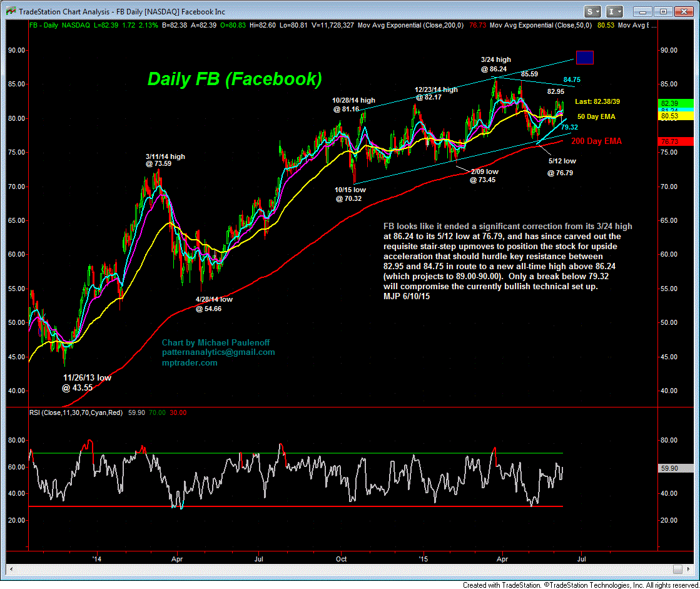This screenshot has height=589, width=700.
Task: Click the 'RSI (Close,11,30,70,Cyan,Red)' label
Action: [x=76, y=412]
